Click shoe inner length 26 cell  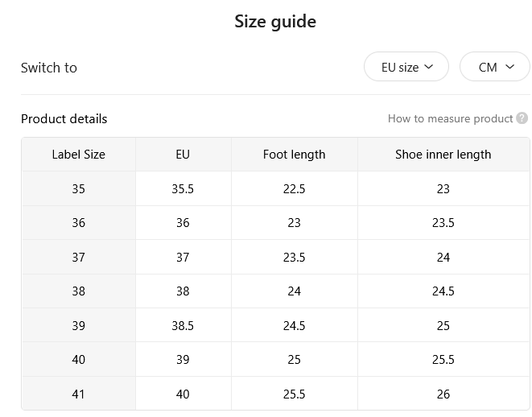(443, 394)
